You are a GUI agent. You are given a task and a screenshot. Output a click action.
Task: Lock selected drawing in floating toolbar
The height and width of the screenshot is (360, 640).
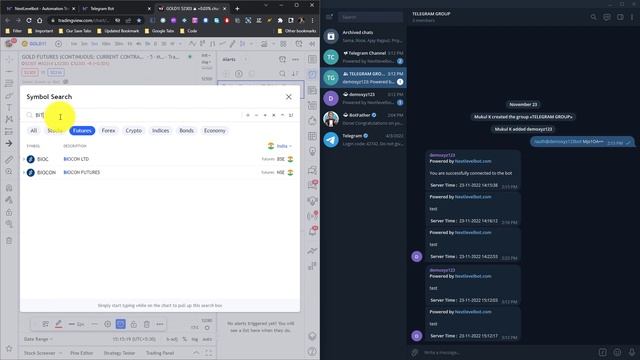(x=133, y=324)
